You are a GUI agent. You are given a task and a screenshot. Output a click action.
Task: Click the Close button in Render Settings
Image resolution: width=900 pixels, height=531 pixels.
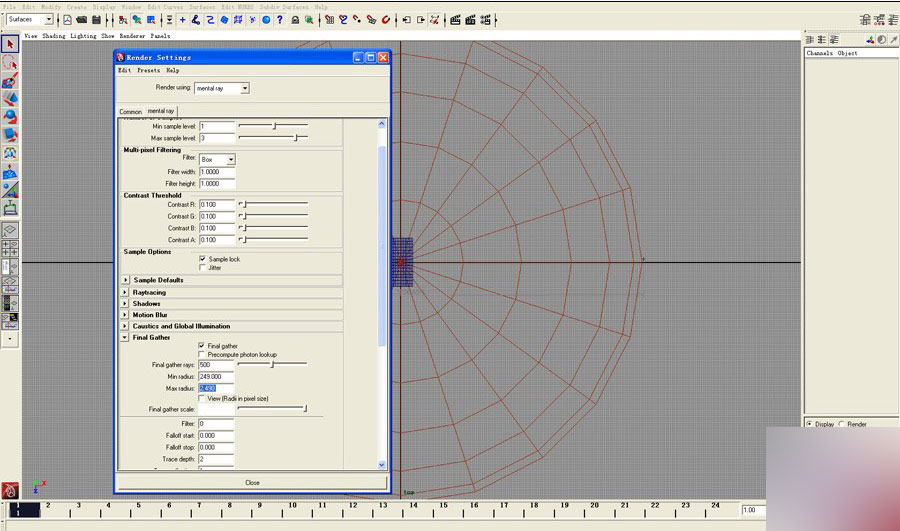point(252,482)
